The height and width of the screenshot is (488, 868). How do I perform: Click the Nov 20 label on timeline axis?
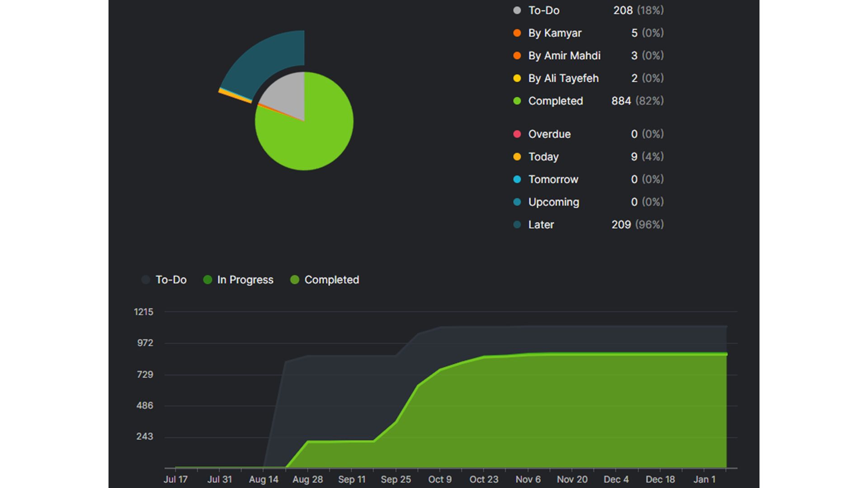point(572,479)
